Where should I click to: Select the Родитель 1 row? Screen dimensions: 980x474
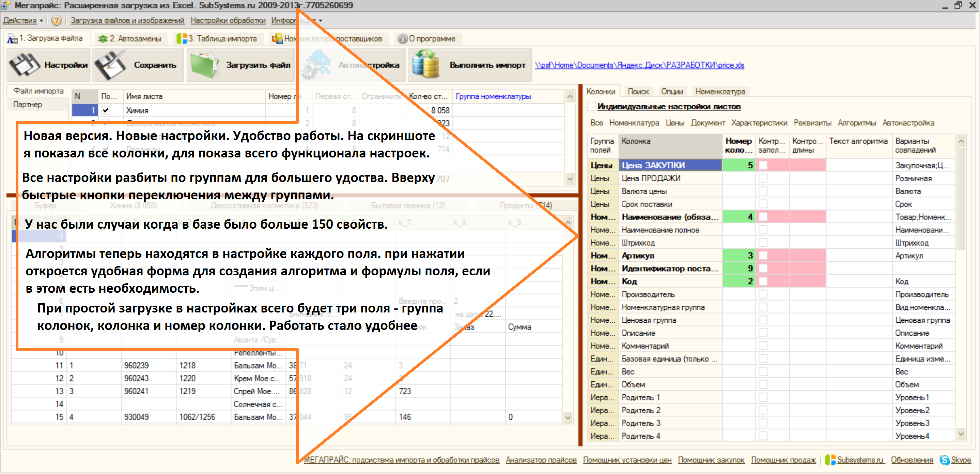pos(771,397)
